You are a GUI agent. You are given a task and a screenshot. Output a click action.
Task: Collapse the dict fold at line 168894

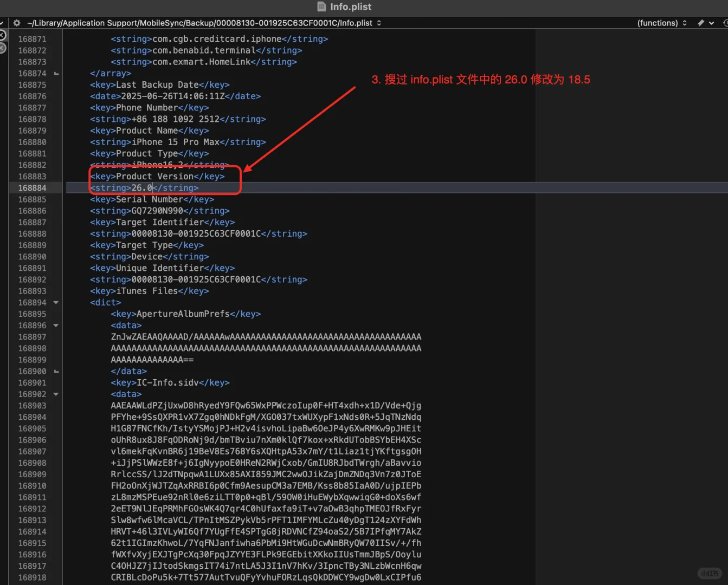tap(56, 303)
